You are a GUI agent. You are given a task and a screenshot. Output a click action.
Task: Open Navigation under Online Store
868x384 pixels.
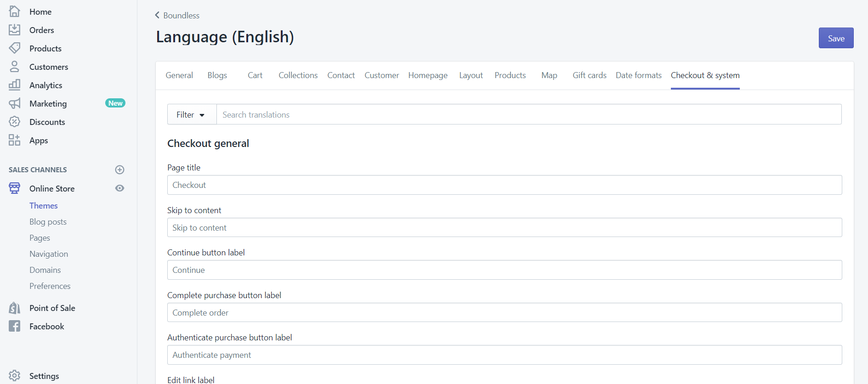pos(49,254)
